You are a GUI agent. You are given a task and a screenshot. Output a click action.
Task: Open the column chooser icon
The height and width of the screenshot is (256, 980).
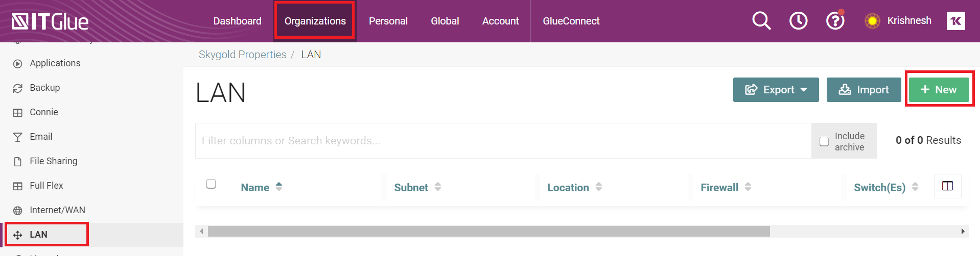coord(947,186)
